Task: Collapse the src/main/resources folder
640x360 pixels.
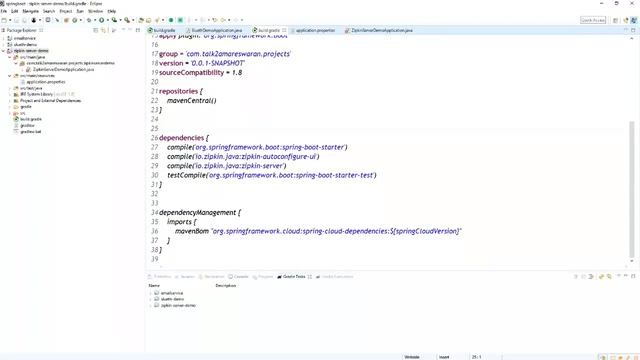Action: coord(10,76)
